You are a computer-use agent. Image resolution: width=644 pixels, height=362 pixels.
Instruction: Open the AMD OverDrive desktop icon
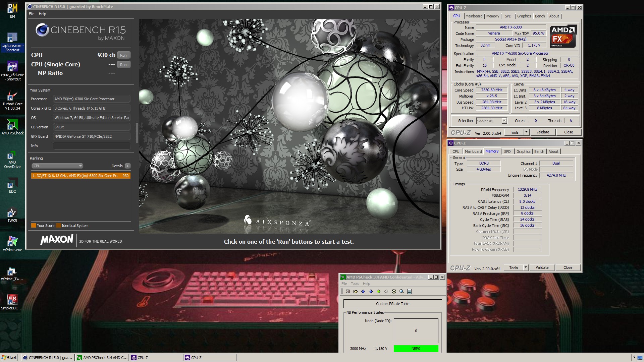[x=12, y=160]
